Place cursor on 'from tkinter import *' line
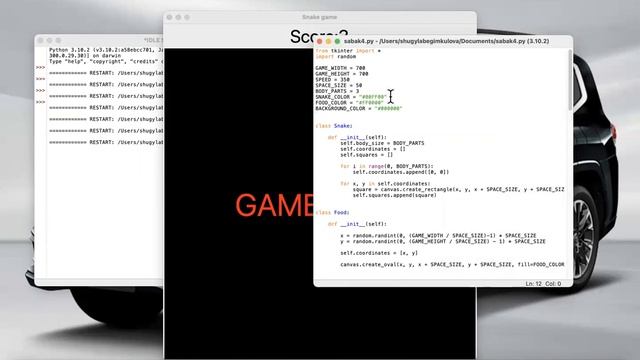This screenshot has width=640, height=360. (348, 51)
